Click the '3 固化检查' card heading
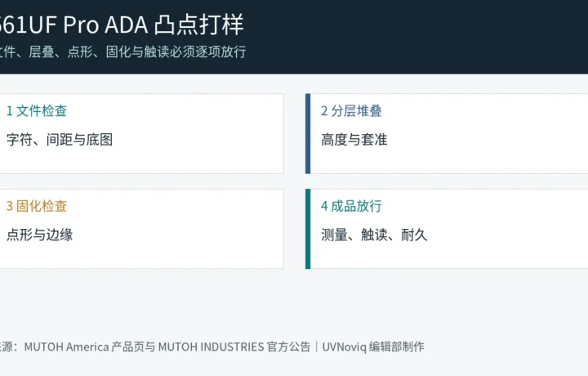The height and width of the screenshot is (376, 588). coord(37,206)
